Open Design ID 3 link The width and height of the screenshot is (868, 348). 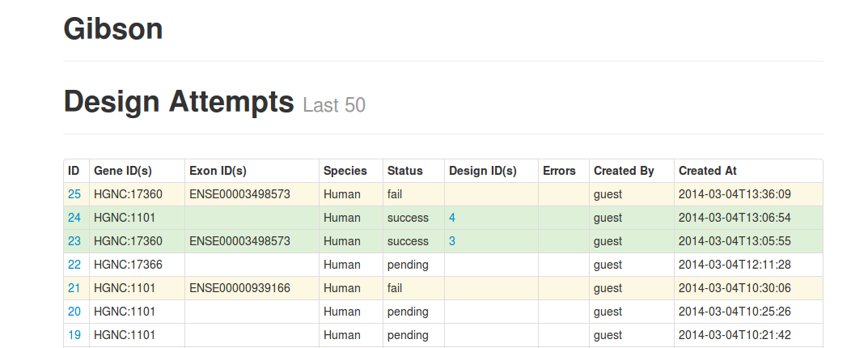[x=452, y=241]
